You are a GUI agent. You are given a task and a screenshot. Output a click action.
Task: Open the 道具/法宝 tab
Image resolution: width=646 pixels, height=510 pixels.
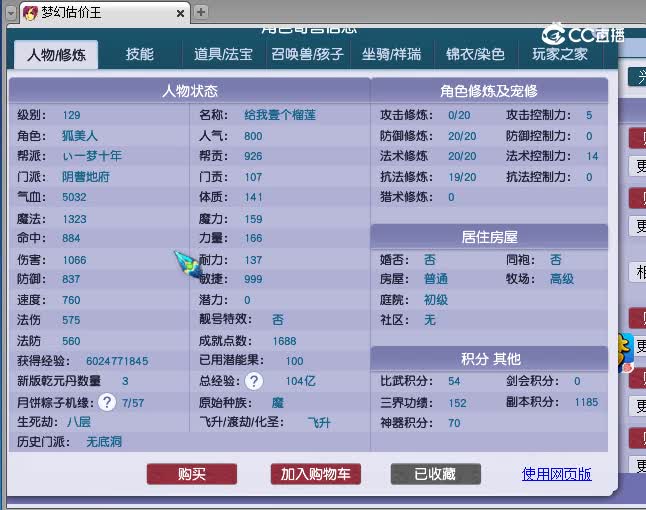tap(223, 54)
